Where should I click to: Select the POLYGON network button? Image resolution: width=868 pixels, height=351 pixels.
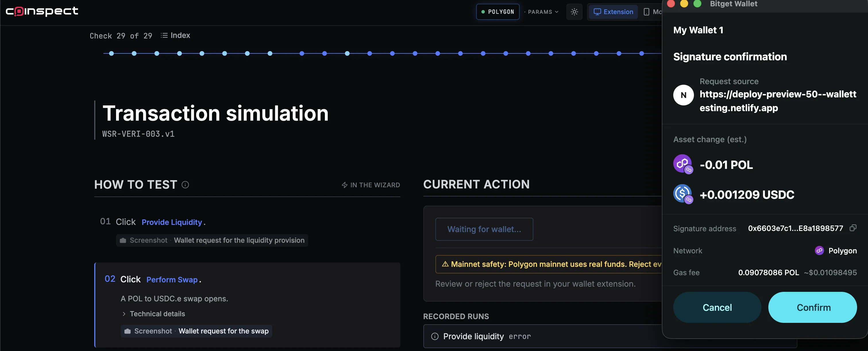coord(498,12)
